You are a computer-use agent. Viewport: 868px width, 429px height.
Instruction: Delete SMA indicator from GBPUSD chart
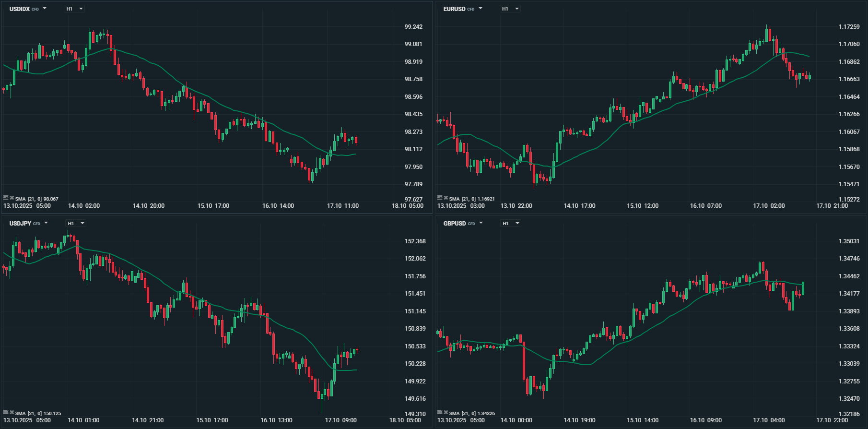coord(446,412)
